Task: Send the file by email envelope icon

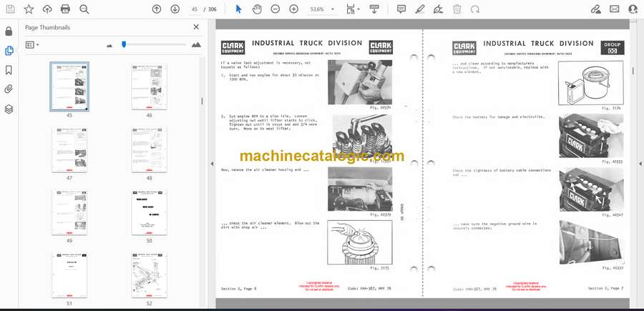Action: [x=615, y=9]
